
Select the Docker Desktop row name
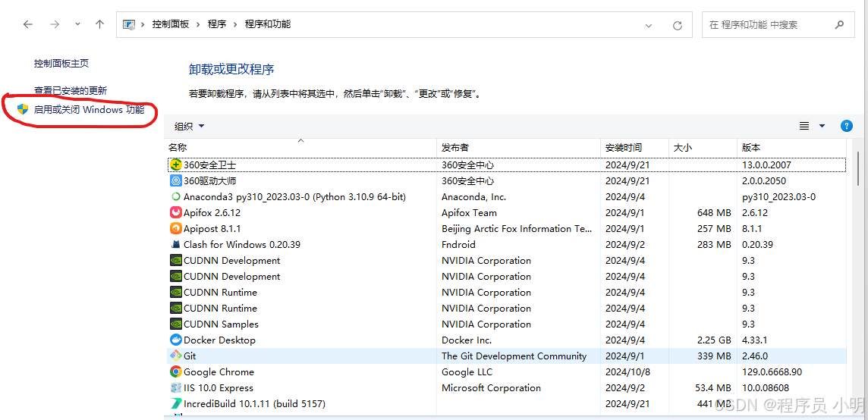click(x=220, y=340)
